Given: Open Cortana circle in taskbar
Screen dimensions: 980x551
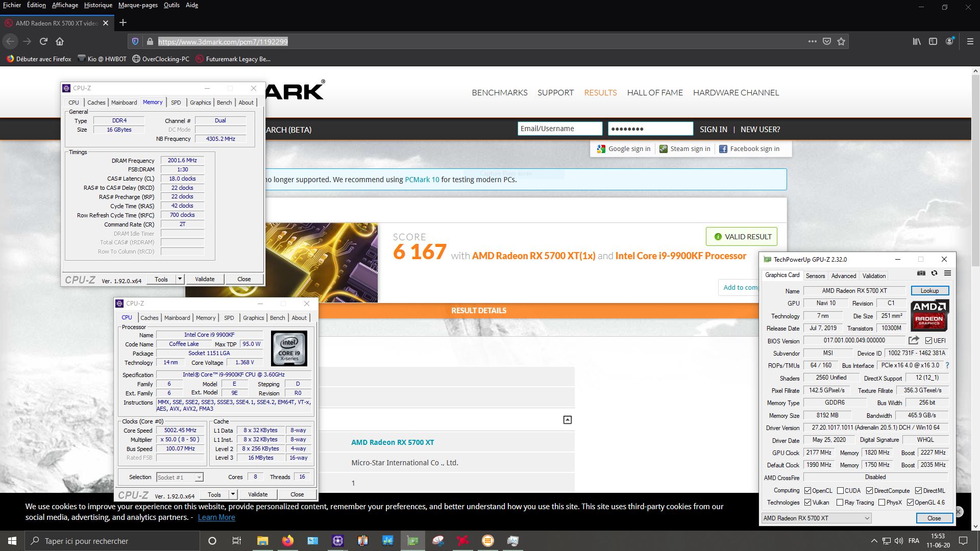Looking at the screenshot, I should click(212, 541).
